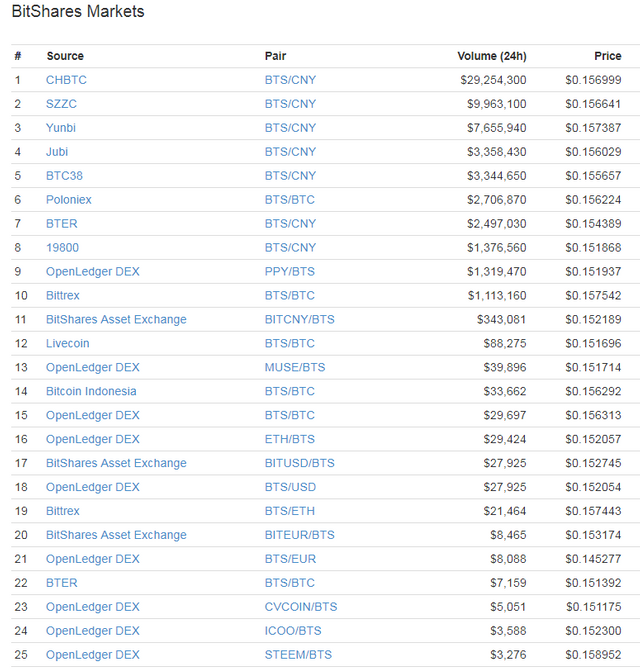Open OpenLedger DEX link in STEEM/BTS row
Image resolution: width=640 pixels, height=669 pixels.
93,654
